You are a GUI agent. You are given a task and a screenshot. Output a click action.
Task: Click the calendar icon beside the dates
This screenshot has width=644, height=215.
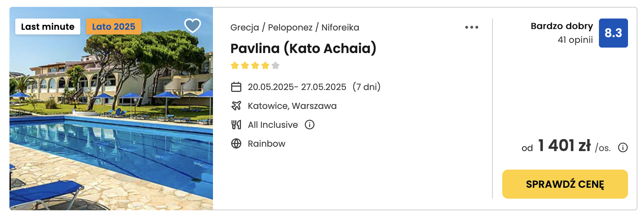point(236,87)
